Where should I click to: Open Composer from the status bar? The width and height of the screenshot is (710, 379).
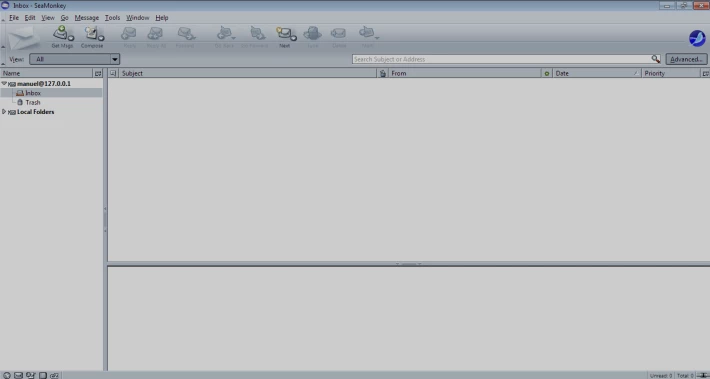click(x=30, y=375)
